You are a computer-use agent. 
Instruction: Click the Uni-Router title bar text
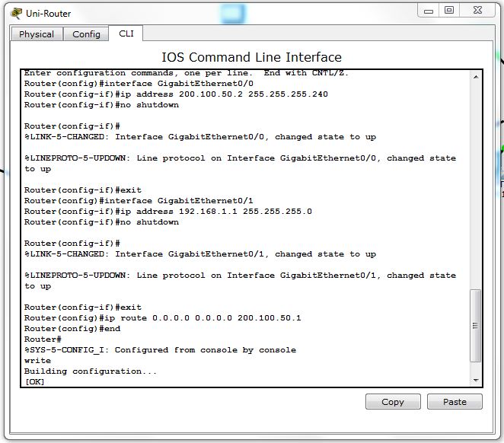[x=46, y=13]
